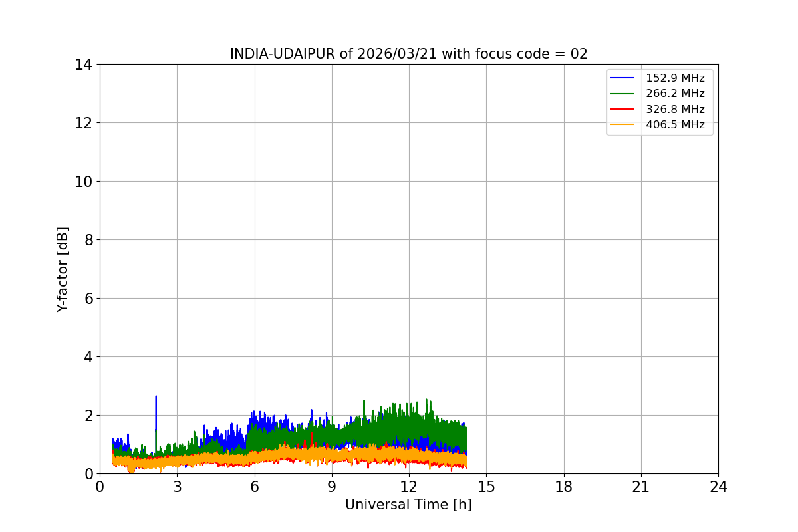Click x-axis tick label 12

click(409, 487)
